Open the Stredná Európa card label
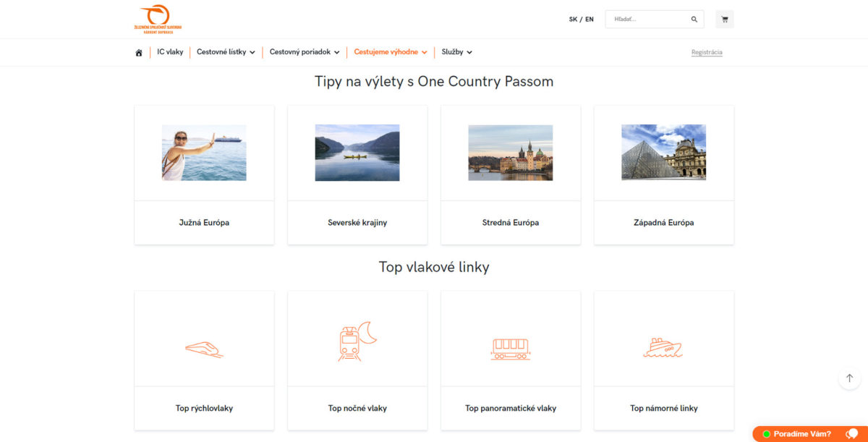The height and width of the screenshot is (442, 868). [511, 223]
